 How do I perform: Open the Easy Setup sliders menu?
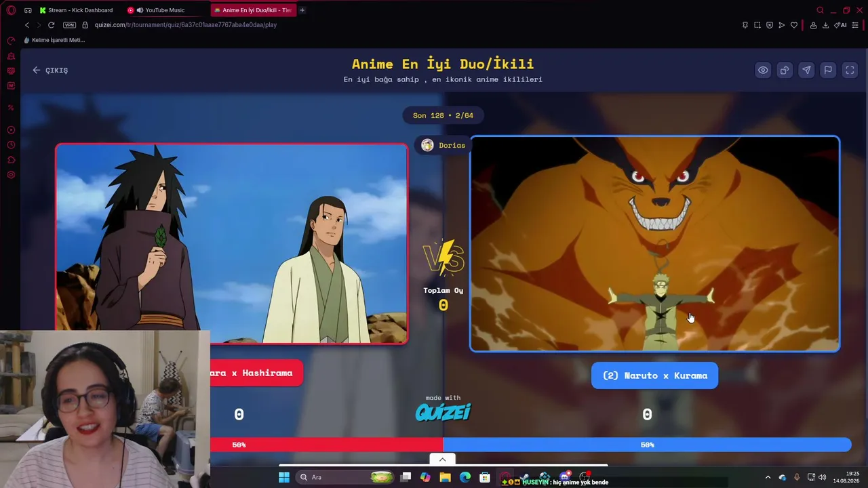coord(855,25)
